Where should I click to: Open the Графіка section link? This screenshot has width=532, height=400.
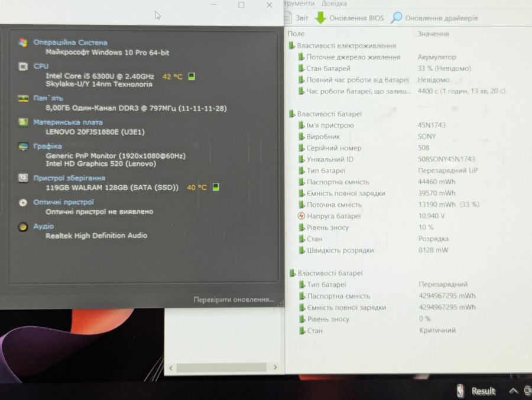pyautogui.click(x=47, y=146)
